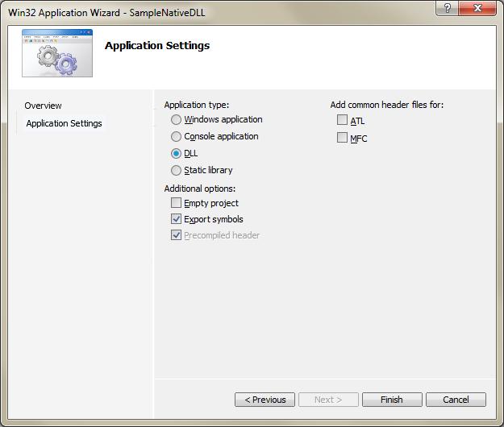Click the Application Settings heading
504x427 pixels.
(157, 46)
